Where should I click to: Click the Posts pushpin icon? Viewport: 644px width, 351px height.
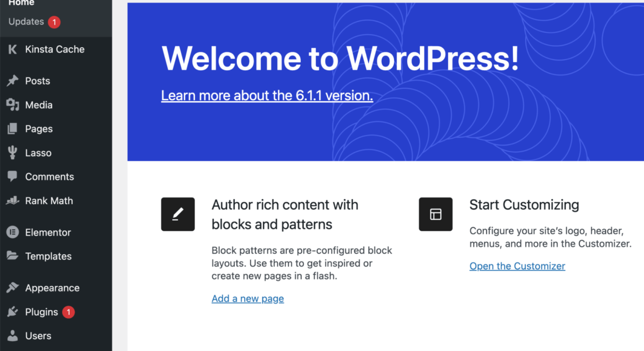[12, 81]
